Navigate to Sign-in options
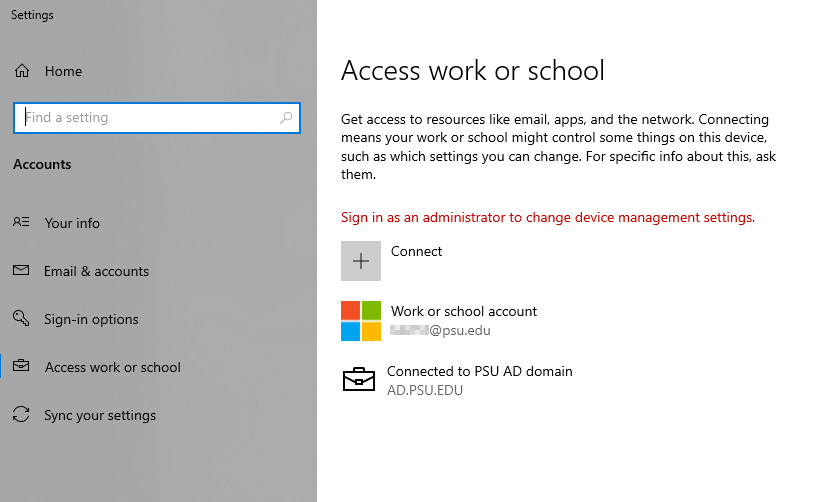This screenshot has width=824, height=502. 91,319
